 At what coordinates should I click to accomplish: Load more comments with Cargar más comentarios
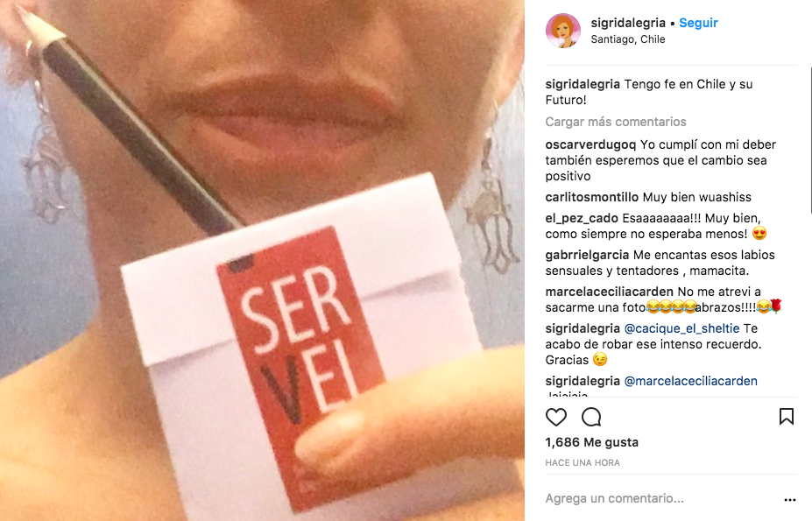tap(616, 122)
